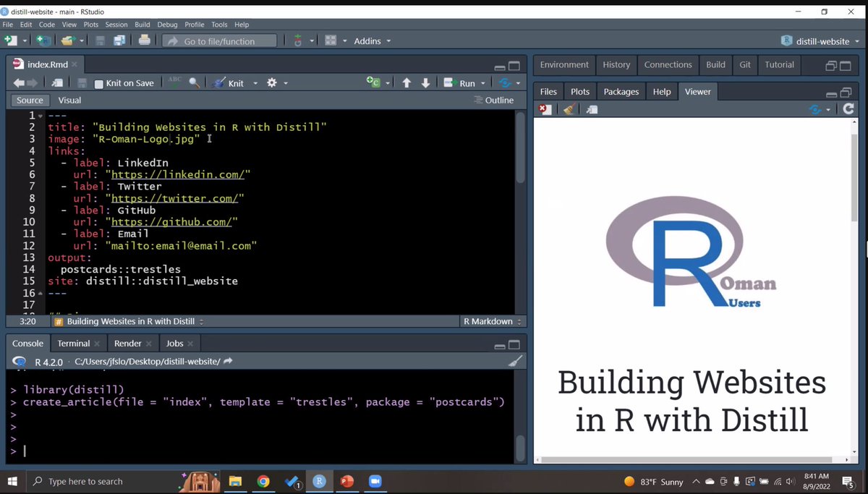The image size is (868, 494).
Task: Go forward to next source location
Action: (x=33, y=83)
